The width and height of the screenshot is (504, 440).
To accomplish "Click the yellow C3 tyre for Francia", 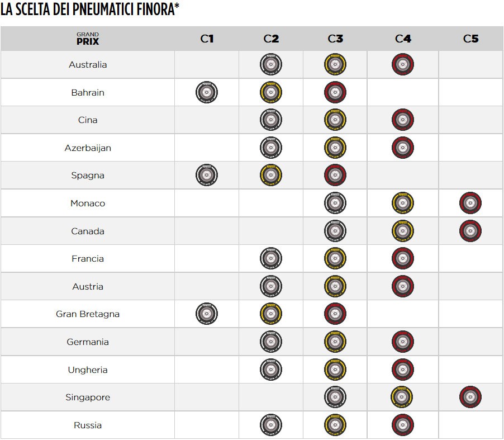I will click(335, 259).
